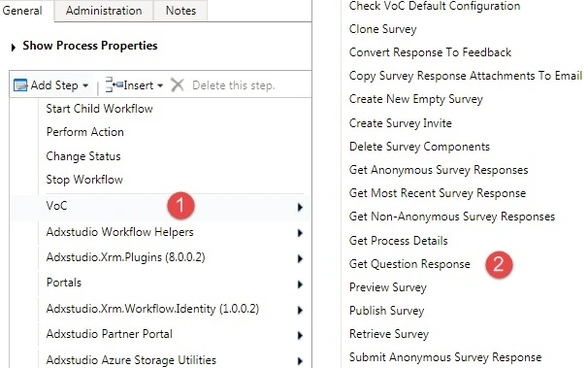Choose Retrieve Survey action
The image size is (588, 368).
[389, 334]
